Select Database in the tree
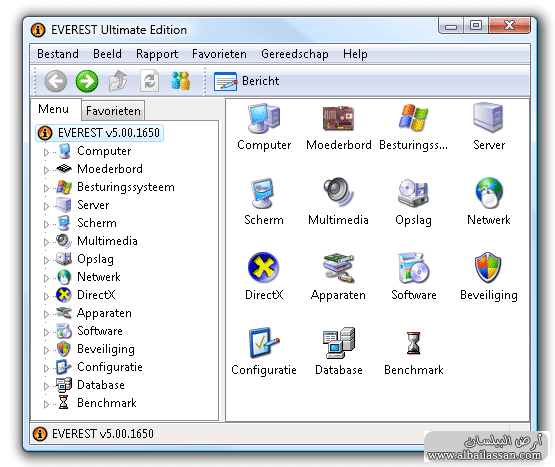Image resolution: width=555 pixels, height=467 pixels. click(101, 385)
